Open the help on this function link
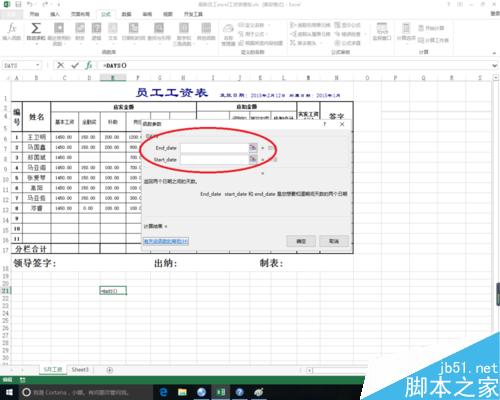 coord(166,241)
